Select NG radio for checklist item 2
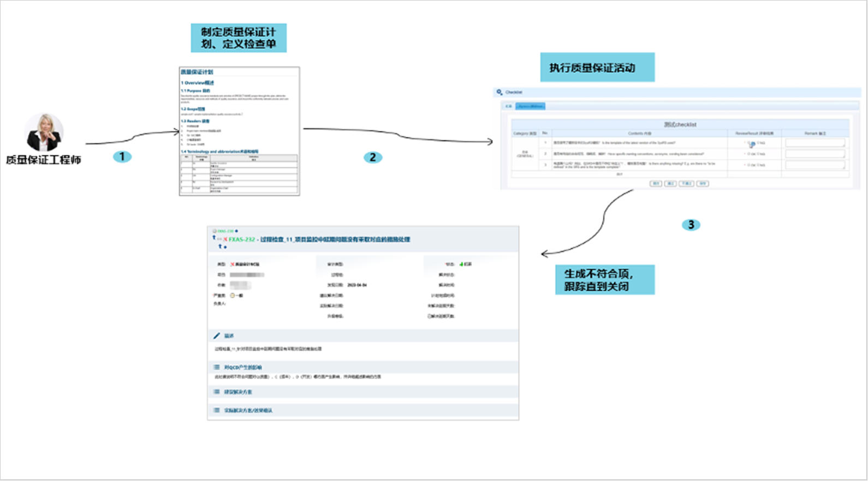Screen dimensions: 868x481 (758, 154)
